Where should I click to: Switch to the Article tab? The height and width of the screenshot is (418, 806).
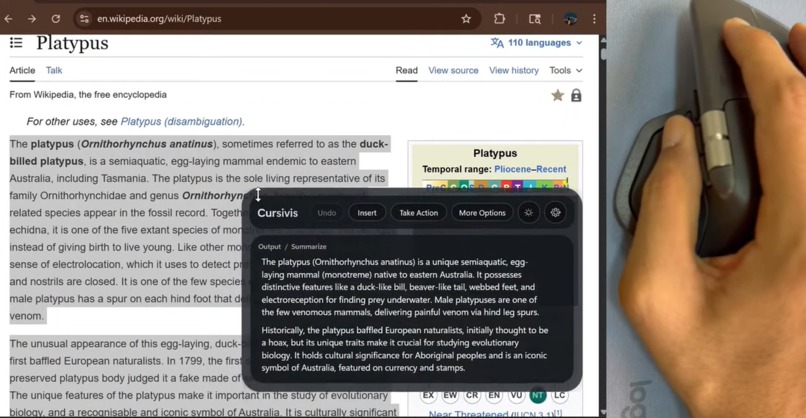coord(22,70)
